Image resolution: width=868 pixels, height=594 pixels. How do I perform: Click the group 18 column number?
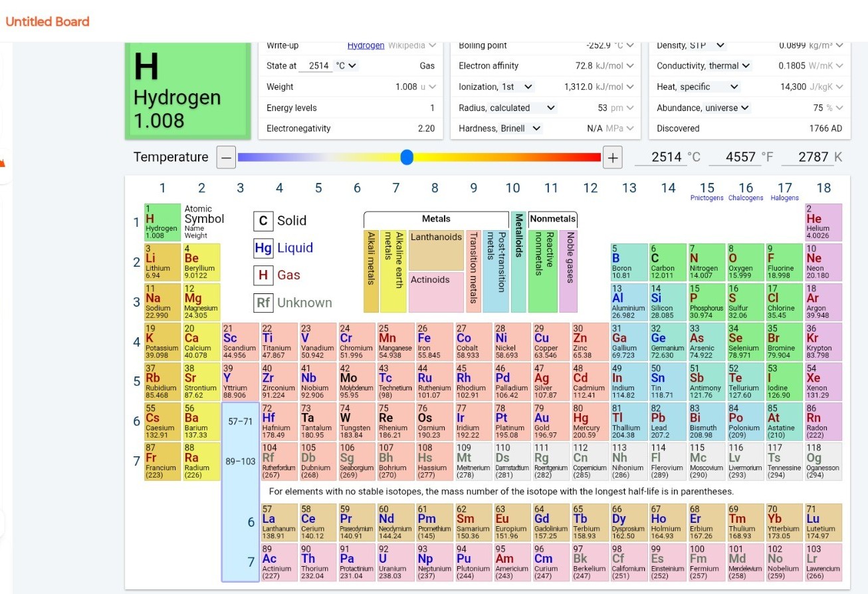point(823,188)
